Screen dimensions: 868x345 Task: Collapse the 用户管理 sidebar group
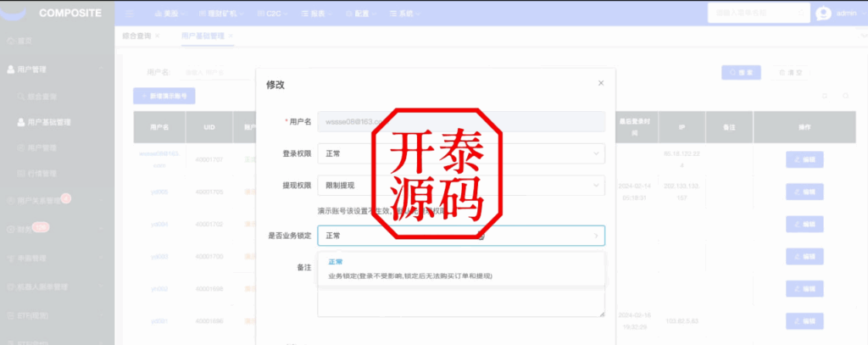(x=57, y=70)
